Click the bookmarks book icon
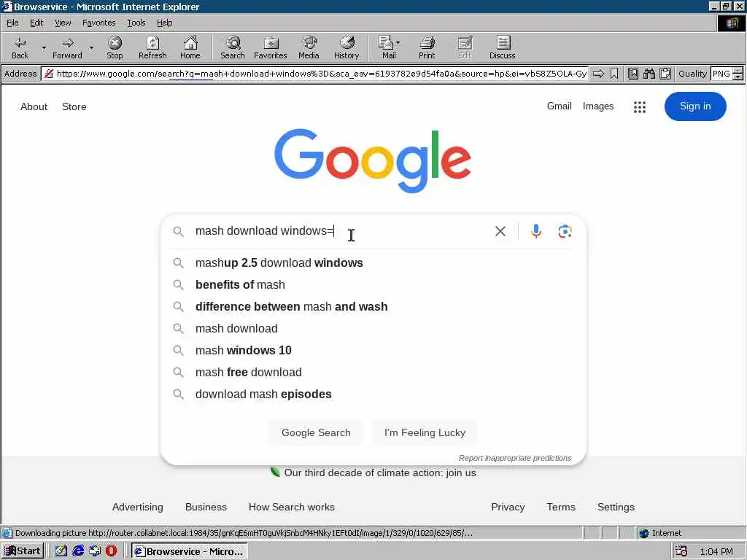Viewport: 747px width, 560px height. coord(632,74)
